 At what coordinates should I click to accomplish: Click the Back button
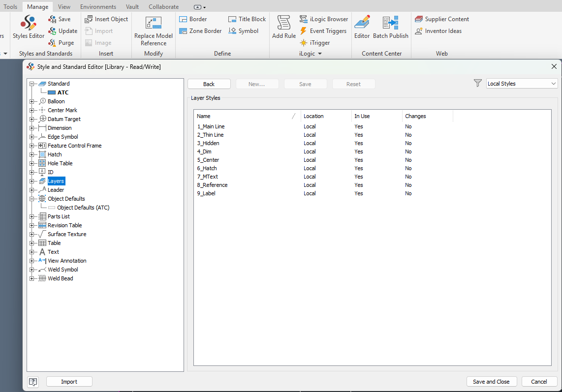click(209, 84)
